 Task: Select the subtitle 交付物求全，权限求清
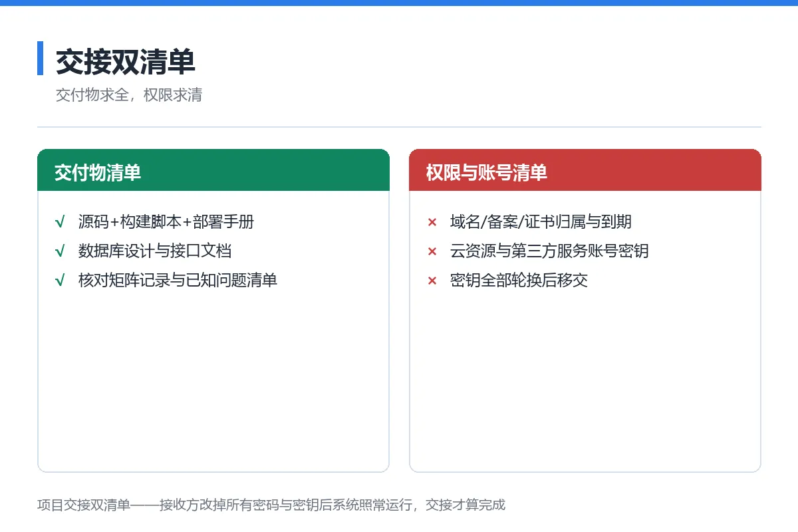[x=129, y=95]
